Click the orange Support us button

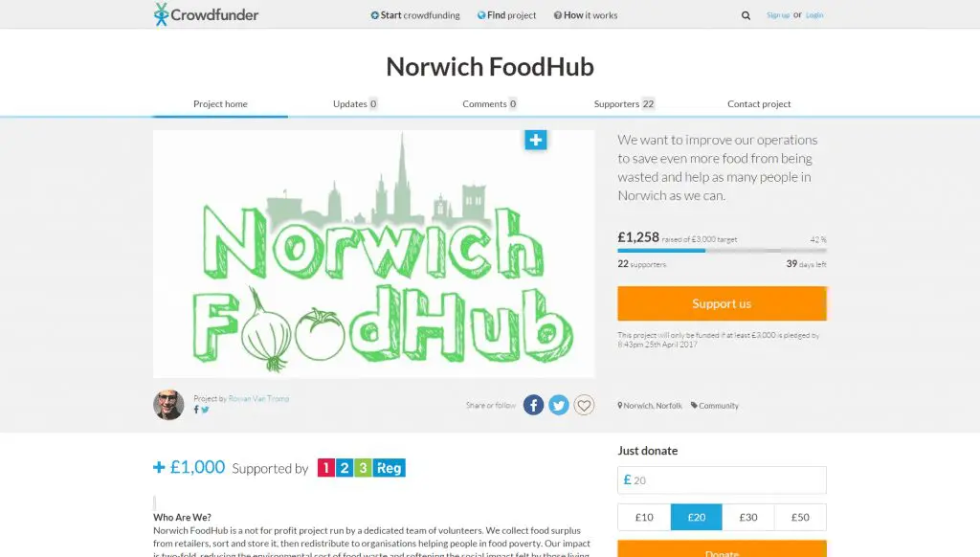pos(722,303)
